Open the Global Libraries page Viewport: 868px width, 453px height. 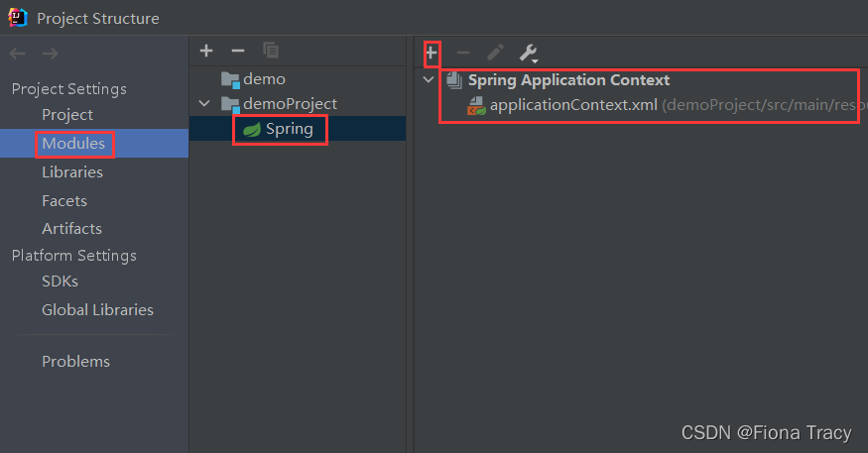tap(98, 309)
